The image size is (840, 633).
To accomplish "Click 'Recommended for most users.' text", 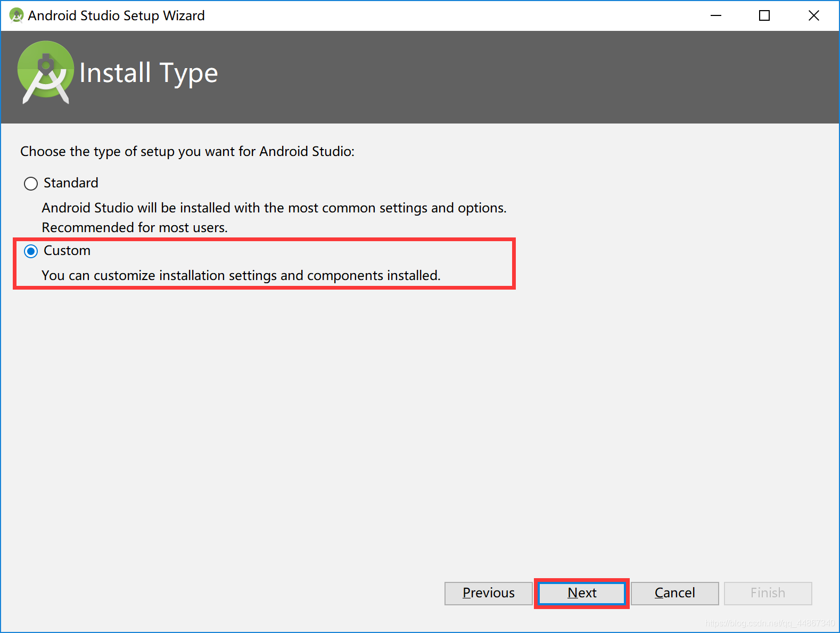I will (x=135, y=228).
